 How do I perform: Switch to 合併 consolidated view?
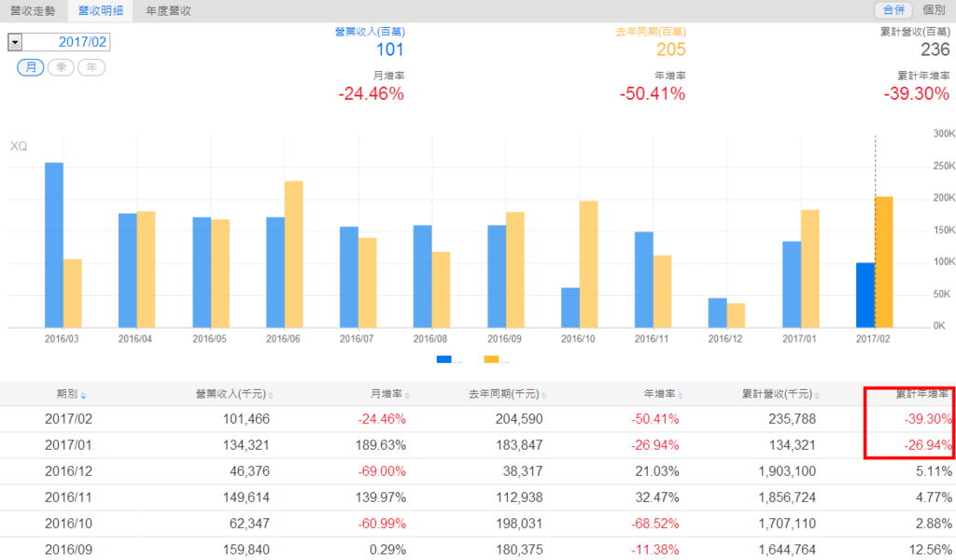click(893, 9)
